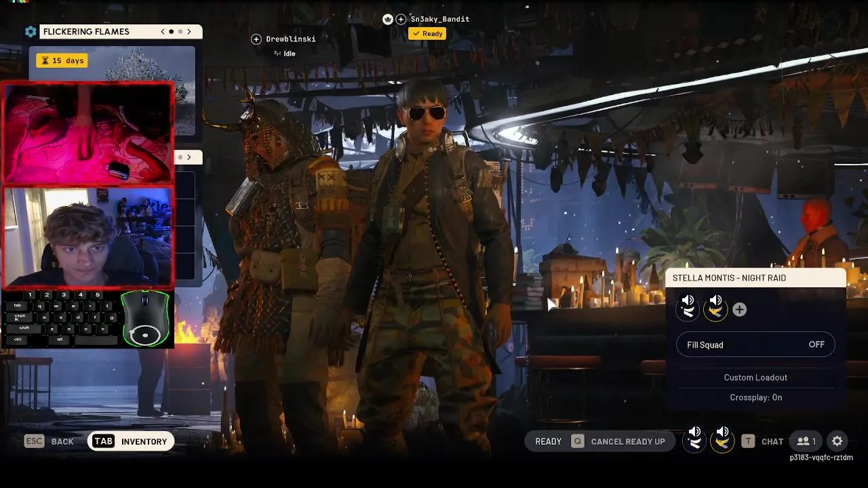868x488 pixels.
Task: Click the party leader crown icon for Sn3aky_Bandit
Action: [x=388, y=20]
